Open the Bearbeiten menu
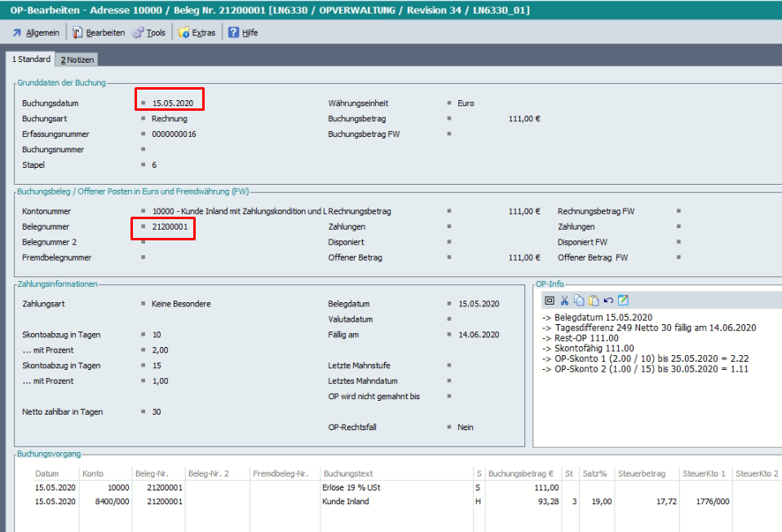 (x=99, y=33)
